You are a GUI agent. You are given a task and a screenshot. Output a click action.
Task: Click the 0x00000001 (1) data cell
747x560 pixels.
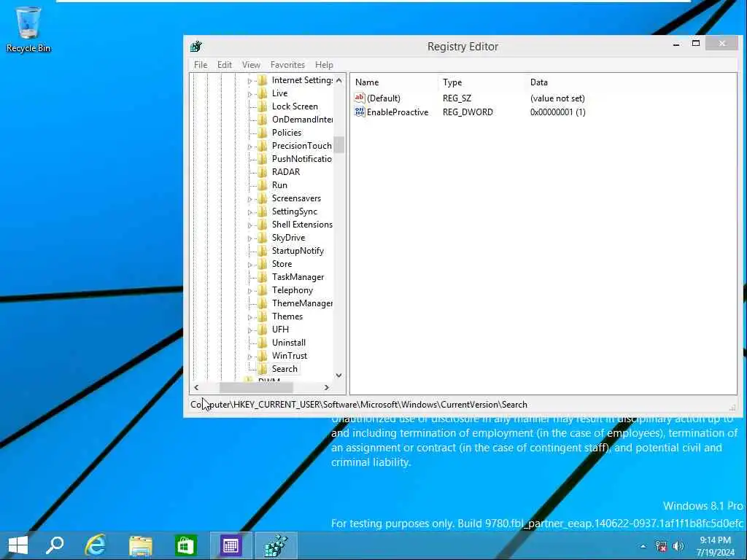click(x=557, y=112)
